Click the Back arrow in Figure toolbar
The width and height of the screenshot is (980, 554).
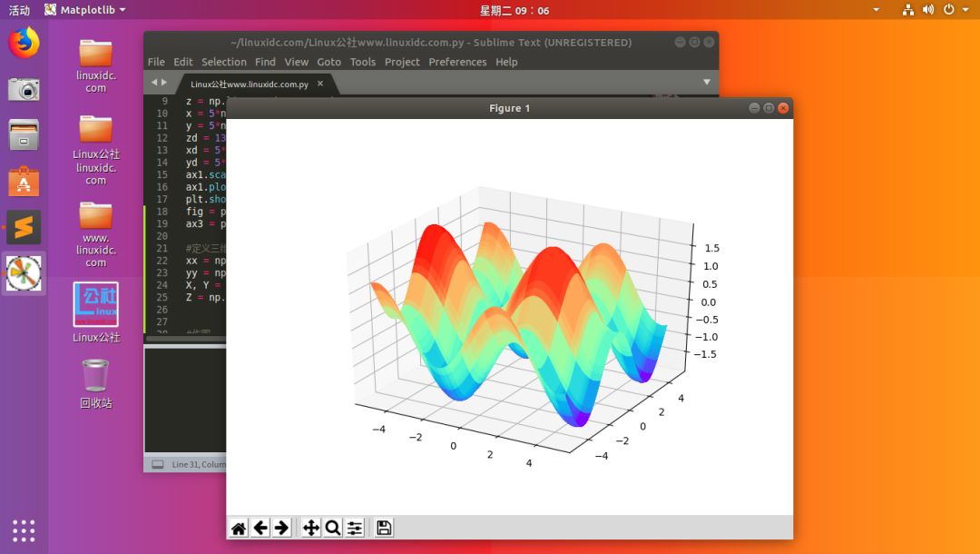(260, 528)
